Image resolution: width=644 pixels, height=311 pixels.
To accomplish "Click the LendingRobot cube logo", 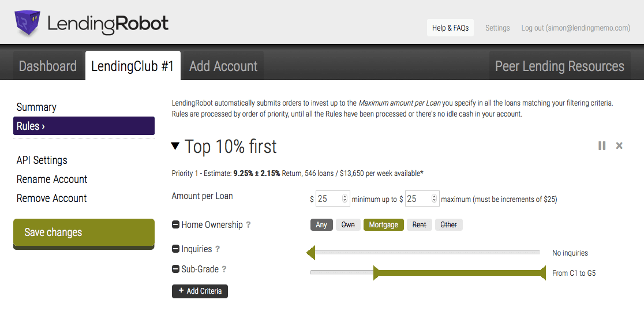I will click(27, 23).
